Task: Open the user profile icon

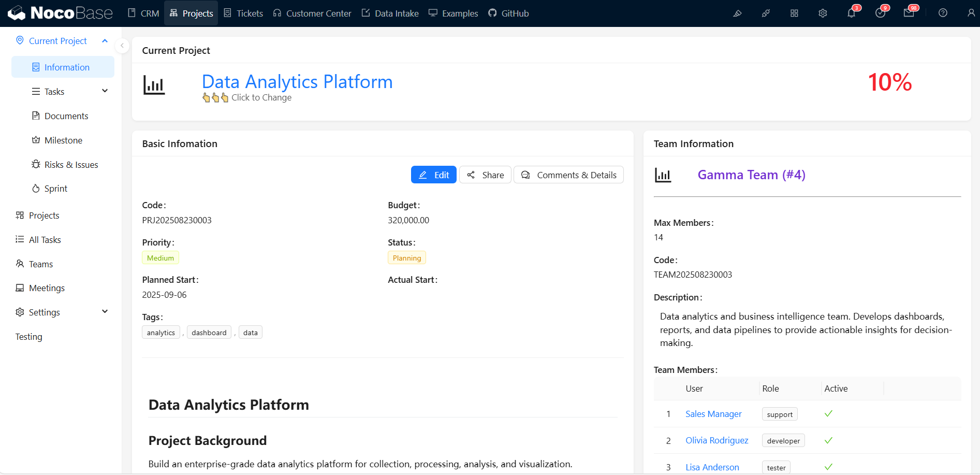Action: [971, 13]
